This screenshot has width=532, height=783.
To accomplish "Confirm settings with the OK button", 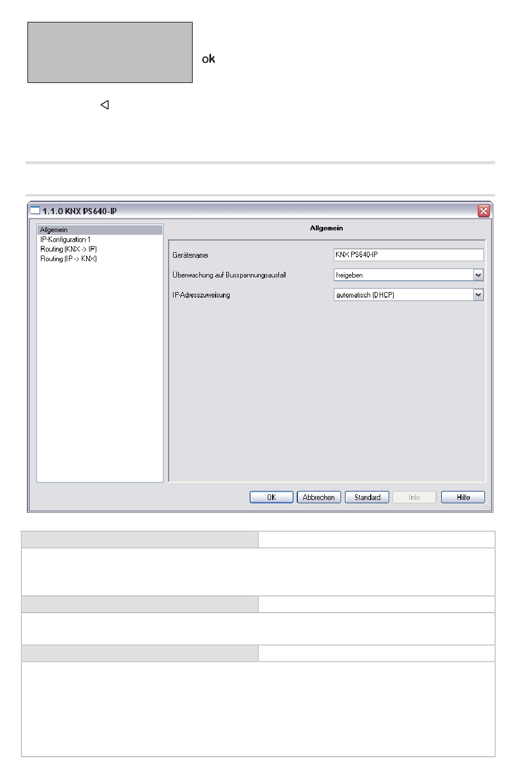I will (271, 497).
